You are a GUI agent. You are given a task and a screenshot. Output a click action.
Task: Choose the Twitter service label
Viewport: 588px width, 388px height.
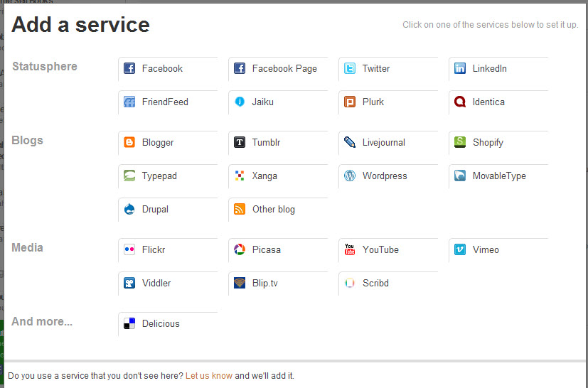click(x=376, y=69)
